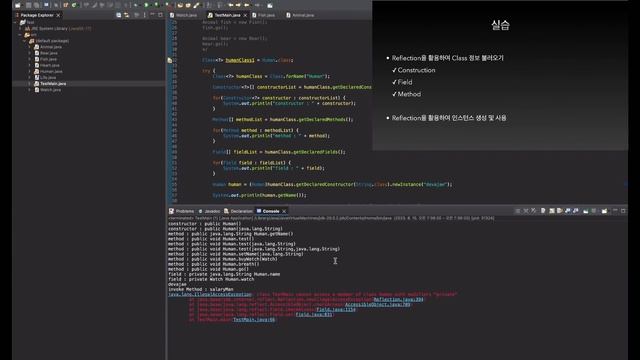Expand Human.java tree entry
The height and width of the screenshot is (360, 640).
pyautogui.click(x=29, y=71)
